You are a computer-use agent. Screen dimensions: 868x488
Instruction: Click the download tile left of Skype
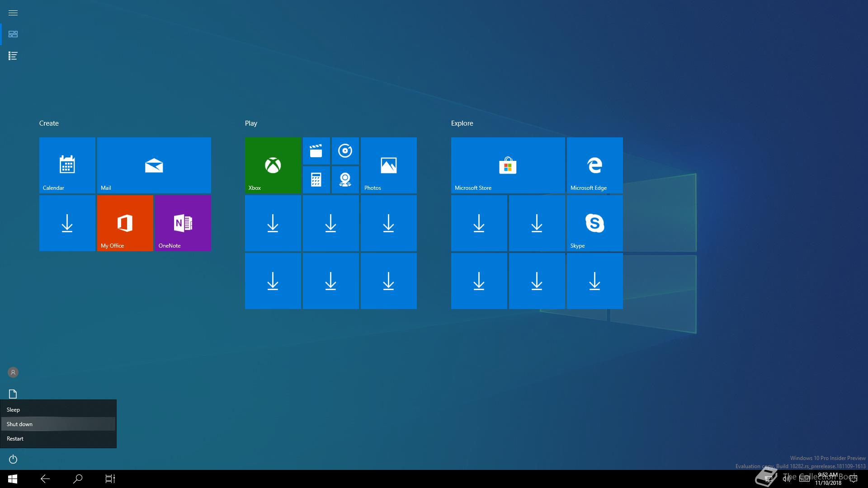(537, 223)
